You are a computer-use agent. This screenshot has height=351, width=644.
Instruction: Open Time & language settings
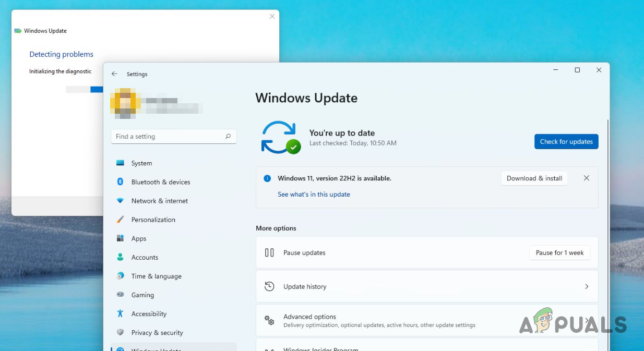click(x=156, y=276)
